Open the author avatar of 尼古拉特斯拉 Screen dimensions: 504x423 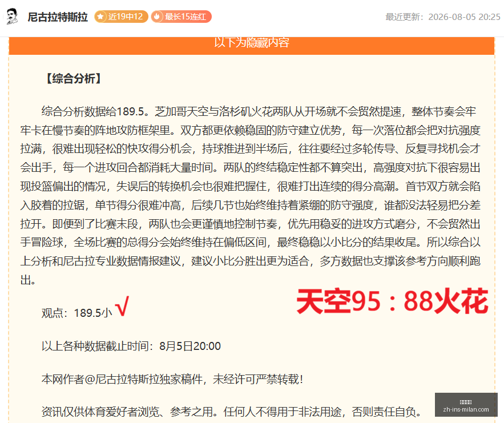pyautogui.click(x=12, y=17)
